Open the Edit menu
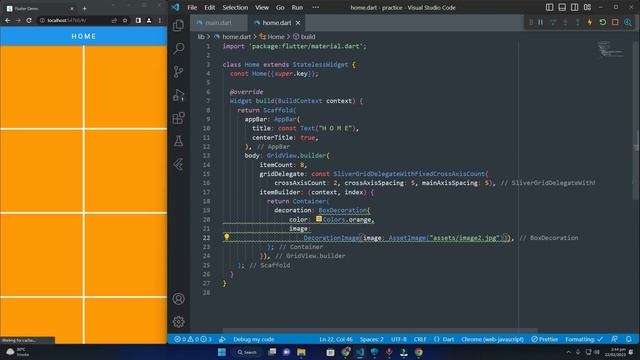 (x=209, y=7)
